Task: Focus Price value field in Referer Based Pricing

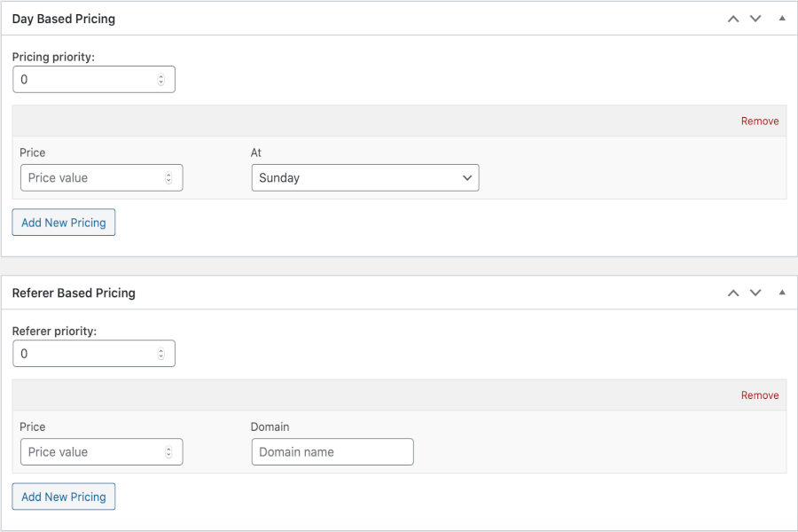Action: pos(101,452)
